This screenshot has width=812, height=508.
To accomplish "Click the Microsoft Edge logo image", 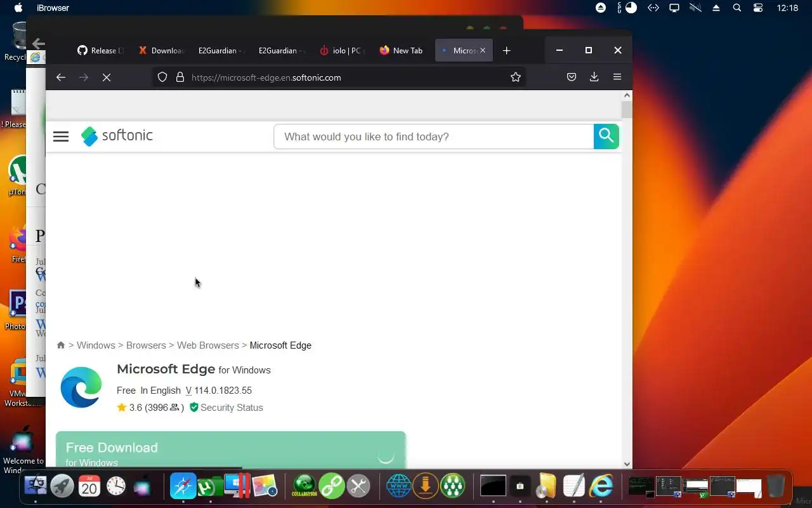I will [81, 387].
